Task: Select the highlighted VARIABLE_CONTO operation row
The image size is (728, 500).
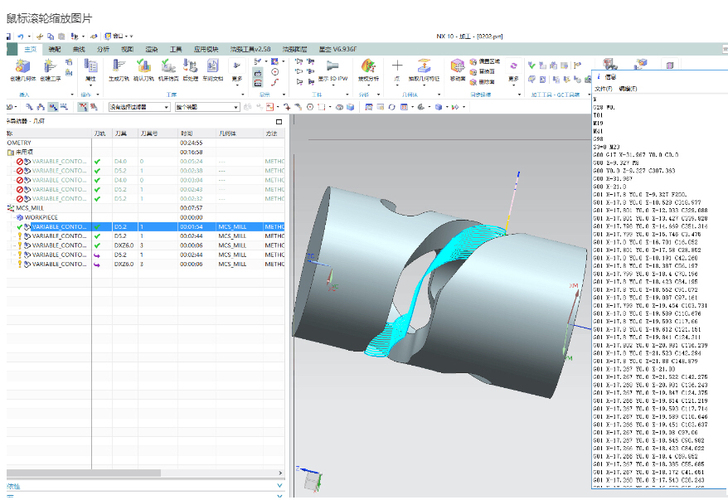Action: coord(59,227)
